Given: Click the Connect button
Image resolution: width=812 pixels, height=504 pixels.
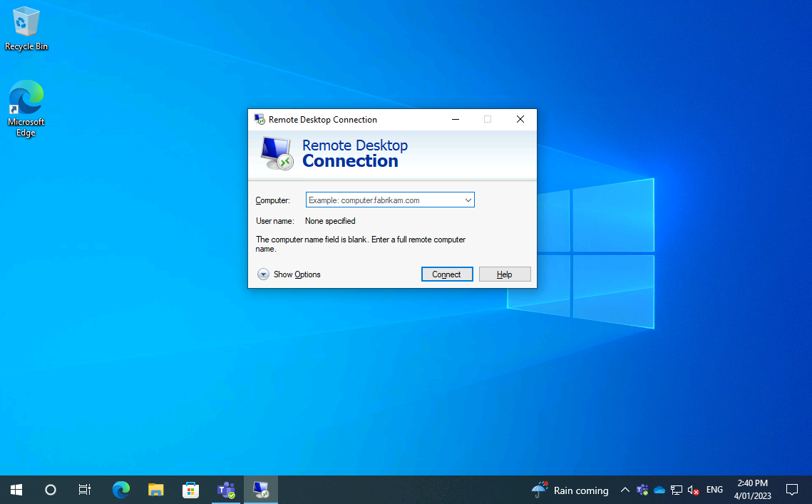Looking at the screenshot, I should pyautogui.click(x=447, y=274).
